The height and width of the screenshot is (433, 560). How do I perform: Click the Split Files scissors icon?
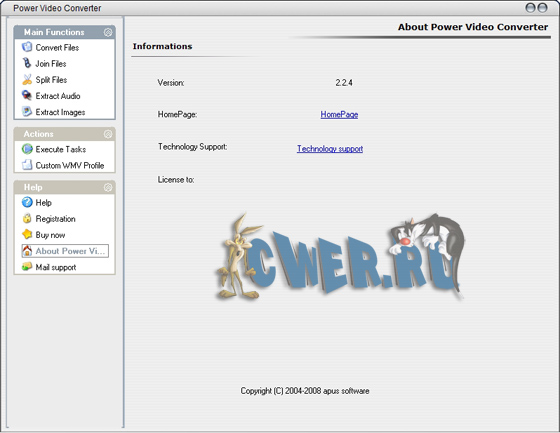(x=27, y=79)
